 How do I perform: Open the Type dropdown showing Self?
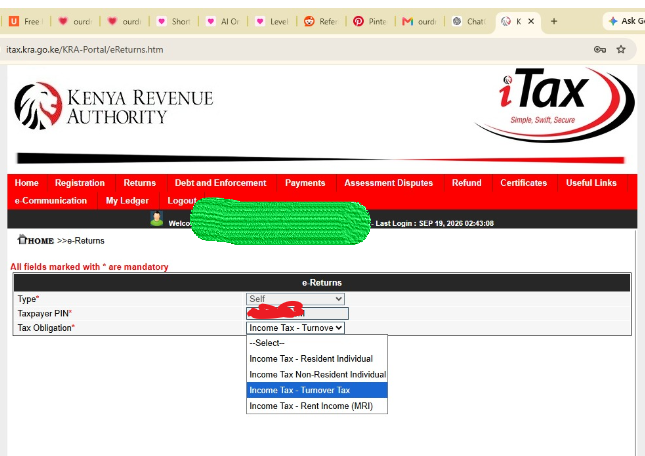[x=295, y=299]
